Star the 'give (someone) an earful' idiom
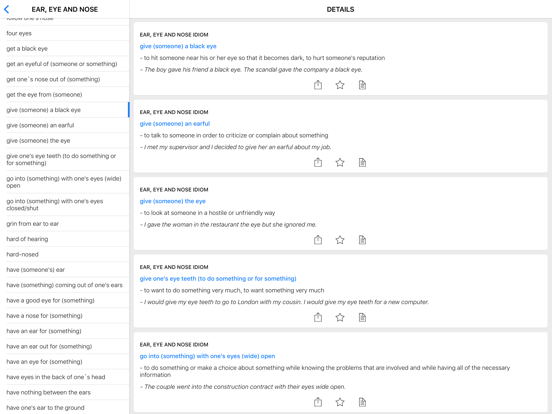The width and height of the screenshot is (552, 414). (340, 162)
